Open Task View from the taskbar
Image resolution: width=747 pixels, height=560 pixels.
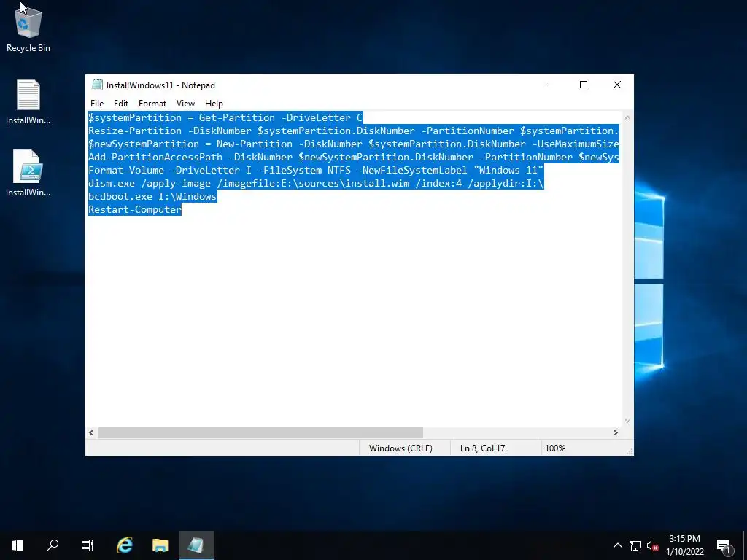point(88,545)
